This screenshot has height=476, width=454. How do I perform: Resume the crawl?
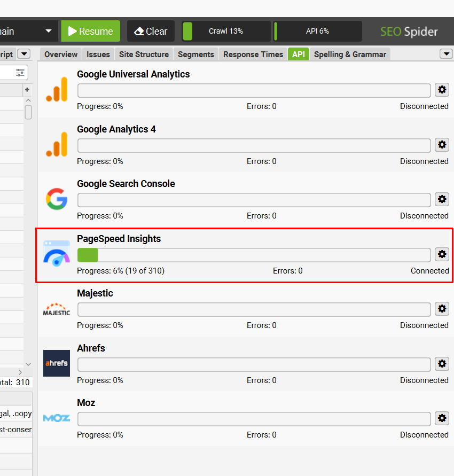[x=90, y=31]
